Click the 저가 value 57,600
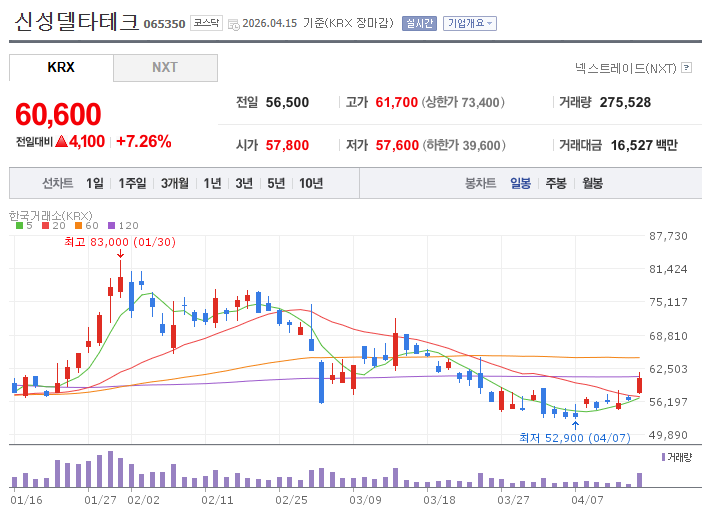 397,145
